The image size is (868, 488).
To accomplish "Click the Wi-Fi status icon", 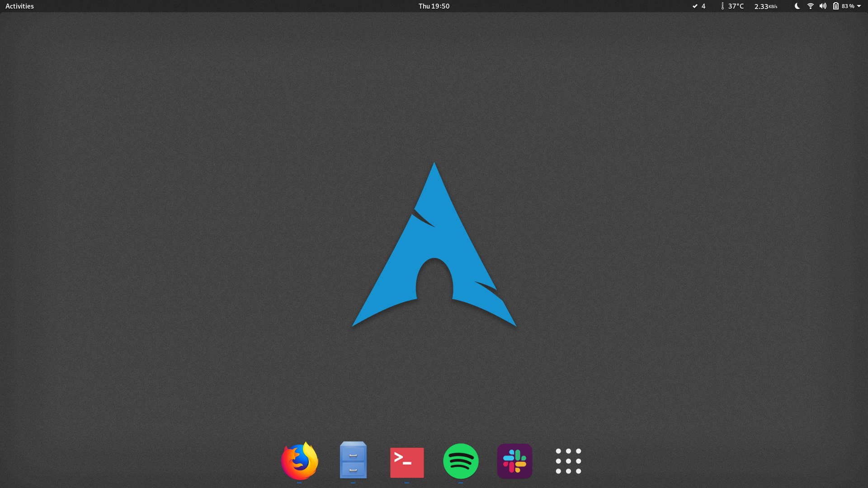I will click(811, 6).
